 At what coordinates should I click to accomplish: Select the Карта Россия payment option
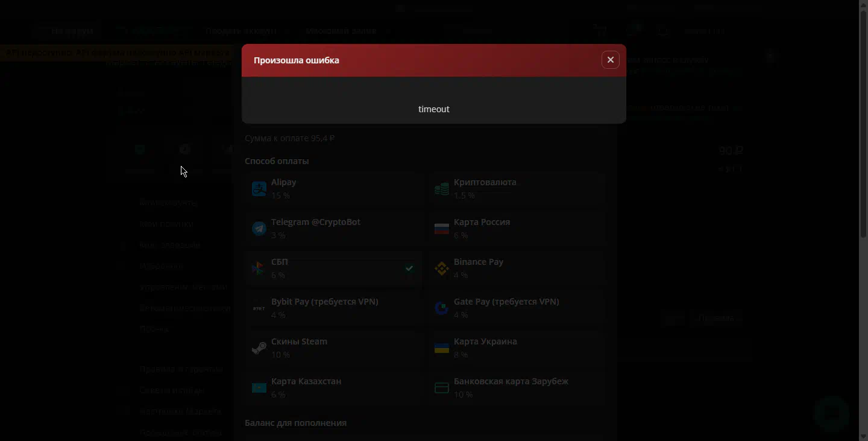click(482, 222)
